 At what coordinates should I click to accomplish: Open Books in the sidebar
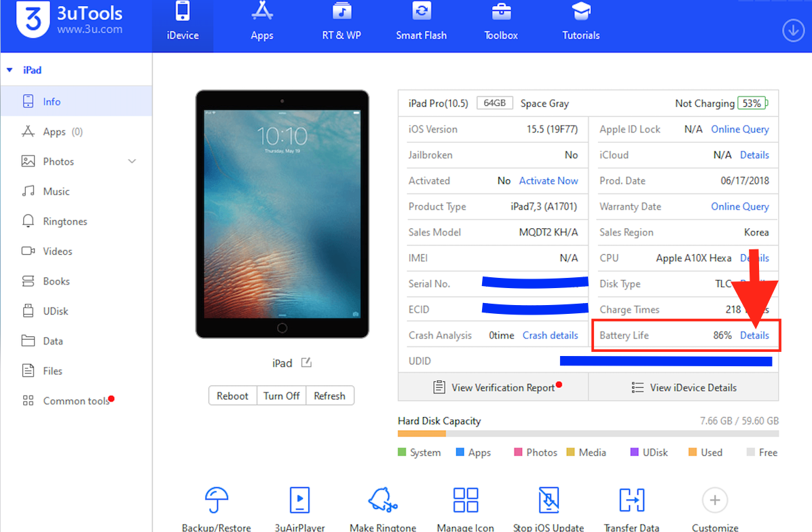76,281
